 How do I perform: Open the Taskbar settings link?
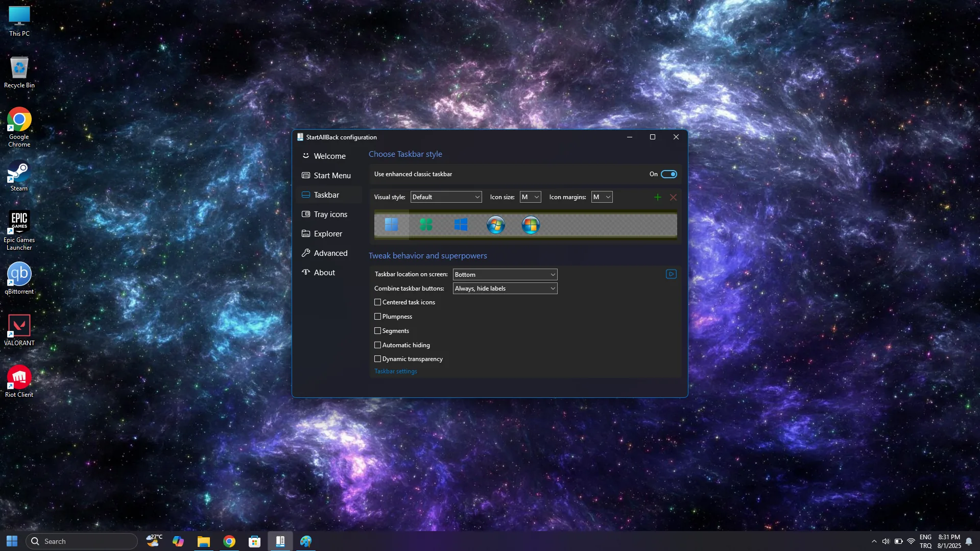point(396,371)
